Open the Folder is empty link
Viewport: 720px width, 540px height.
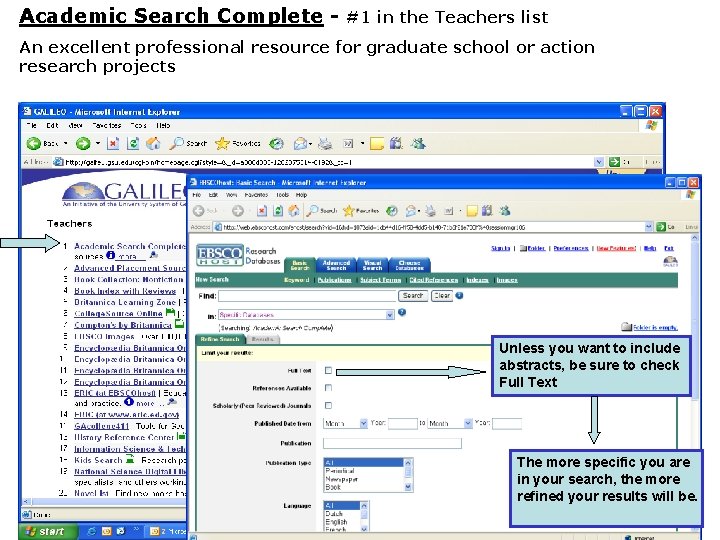pos(655,327)
